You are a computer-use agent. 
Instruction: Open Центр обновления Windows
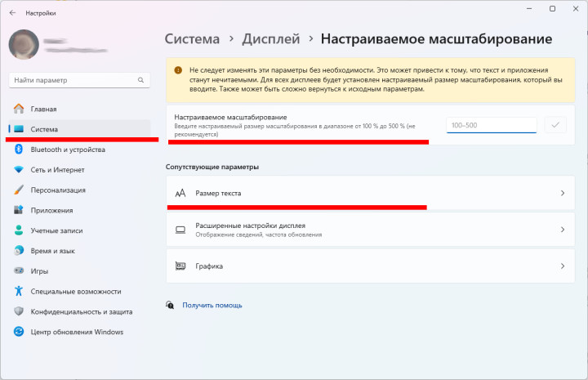(77, 332)
